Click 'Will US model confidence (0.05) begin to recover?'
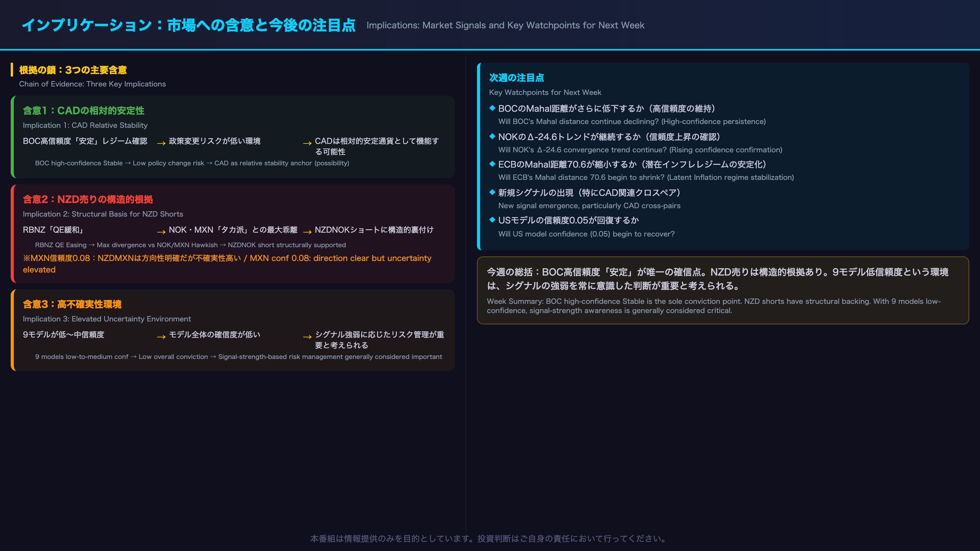The image size is (980, 551). pos(586,234)
